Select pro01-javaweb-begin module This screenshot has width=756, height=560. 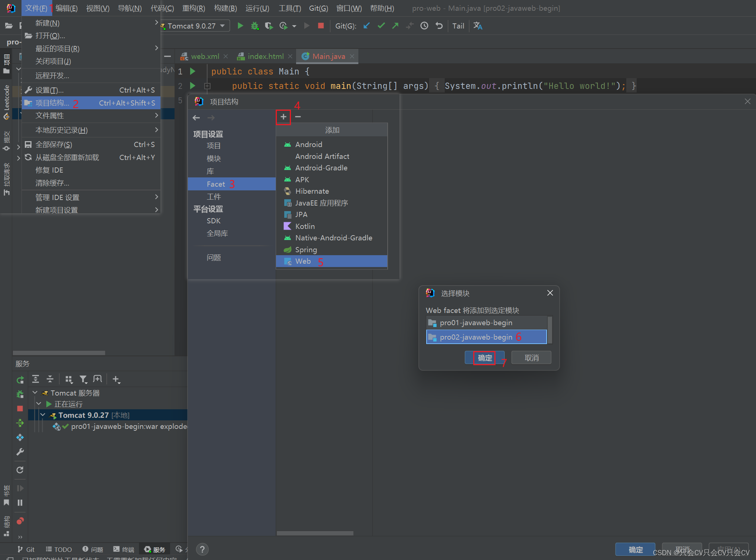[486, 323]
